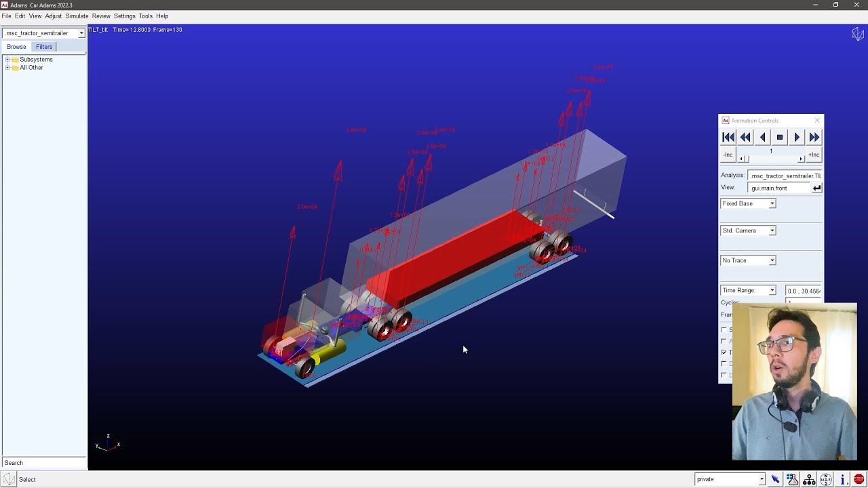The width and height of the screenshot is (868, 488).
Task: Close the Animation Controls panel
Action: (817, 120)
